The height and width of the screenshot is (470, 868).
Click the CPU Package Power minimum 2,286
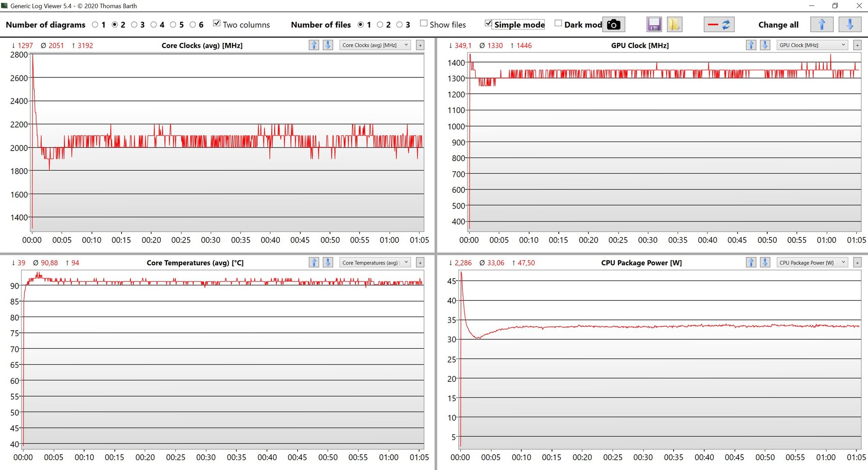(x=460, y=263)
